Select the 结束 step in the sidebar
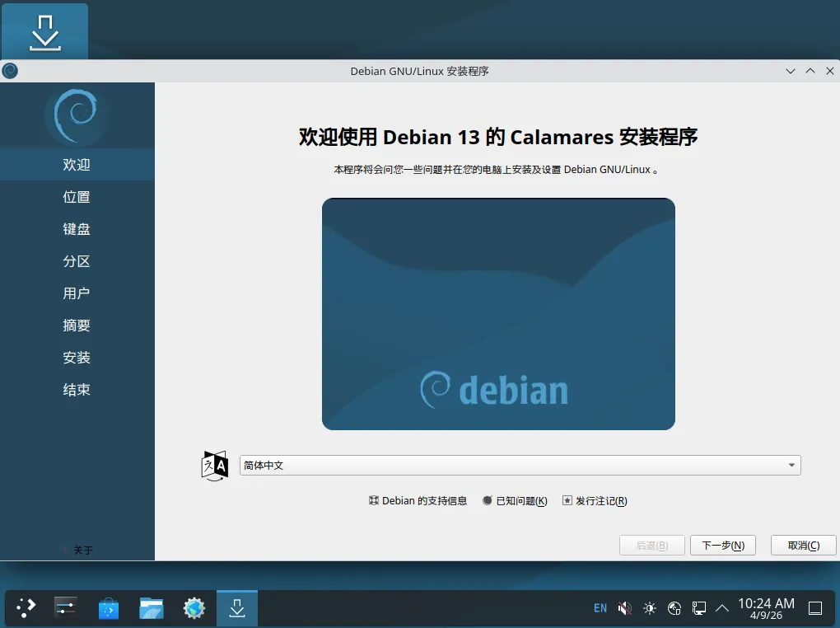The height and width of the screenshot is (628, 840). pyautogui.click(x=77, y=390)
